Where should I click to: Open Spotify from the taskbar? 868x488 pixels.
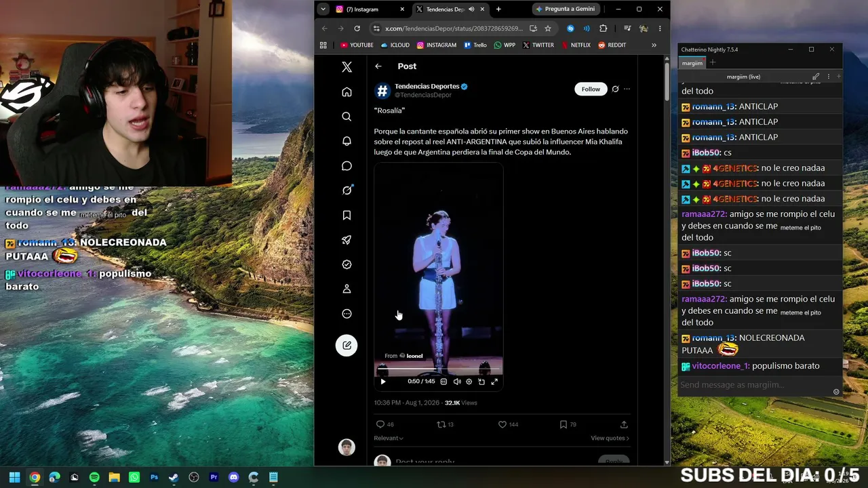click(94, 477)
